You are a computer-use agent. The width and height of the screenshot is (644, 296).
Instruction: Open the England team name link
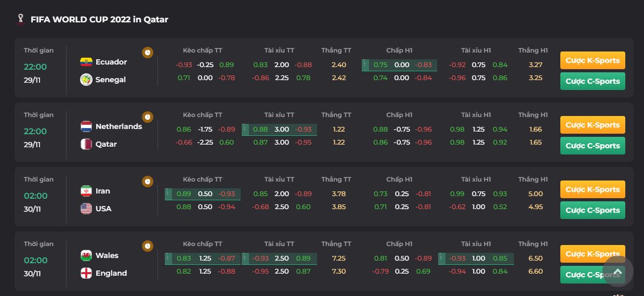pyautogui.click(x=111, y=273)
